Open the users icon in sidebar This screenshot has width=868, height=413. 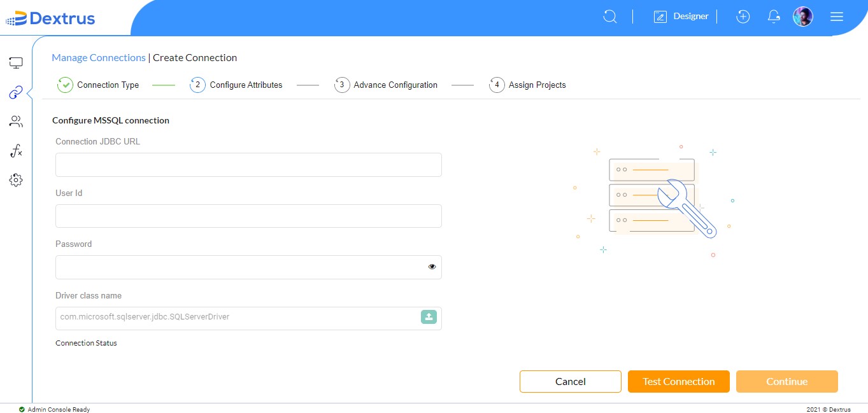pos(16,122)
